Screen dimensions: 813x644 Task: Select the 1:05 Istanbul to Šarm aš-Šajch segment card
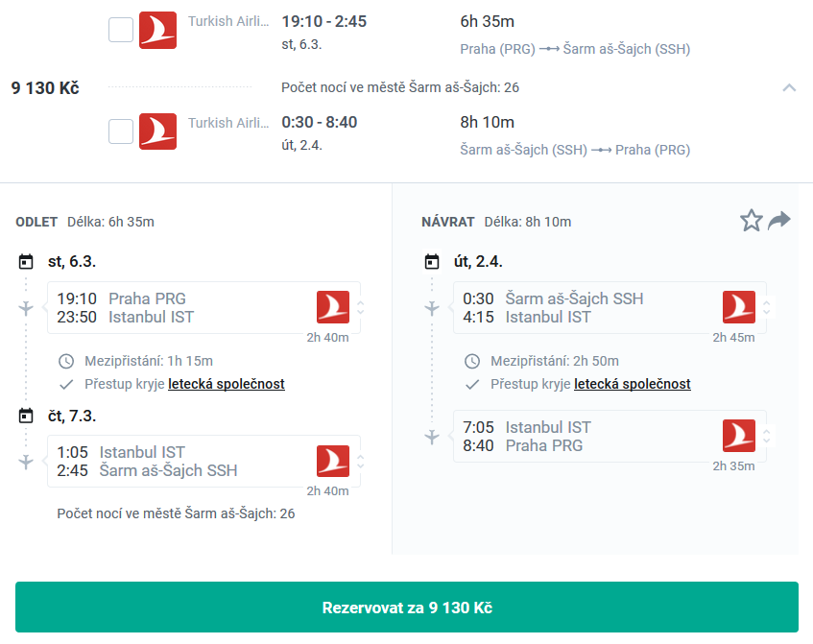[x=203, y=461]
